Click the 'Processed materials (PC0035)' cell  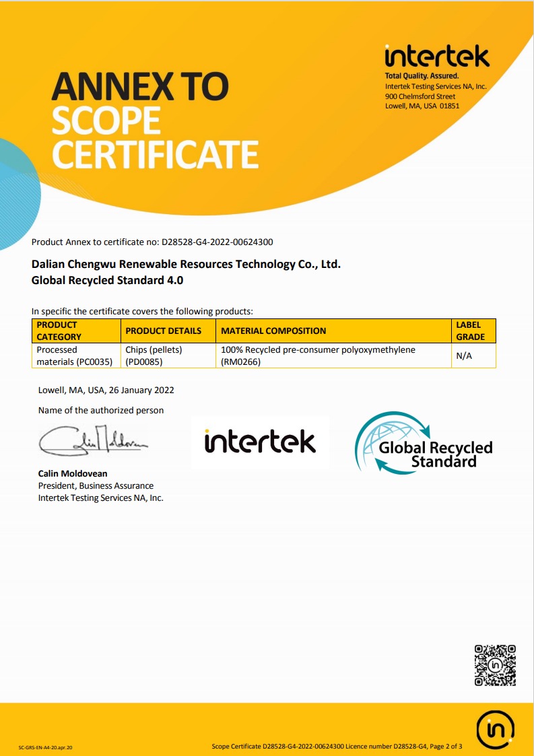pyautogui.click(x=76, y=356)
